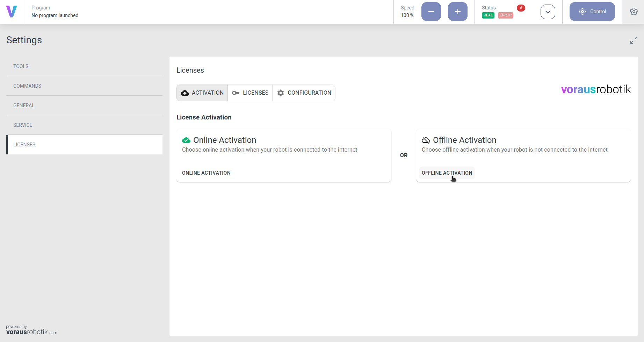Open the Configuration tab
644x342 pixels.
(304, 93)
